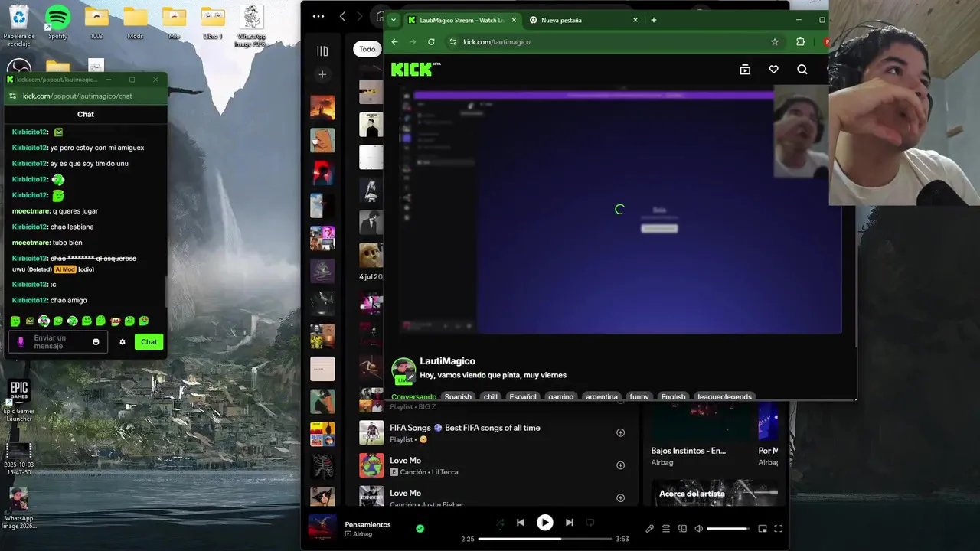Open Spotify three-dots menu

click(318, 16)
